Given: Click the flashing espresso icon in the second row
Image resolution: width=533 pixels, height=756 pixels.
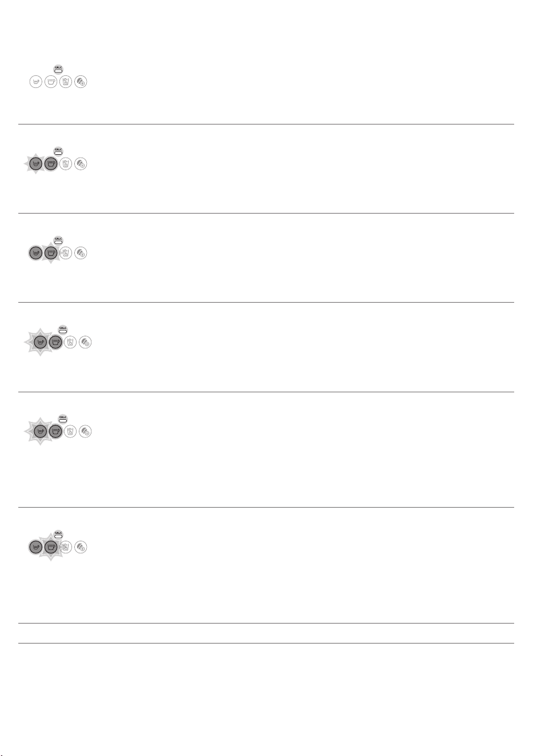Looking at the screenshot, I should (x=36, y=164).
